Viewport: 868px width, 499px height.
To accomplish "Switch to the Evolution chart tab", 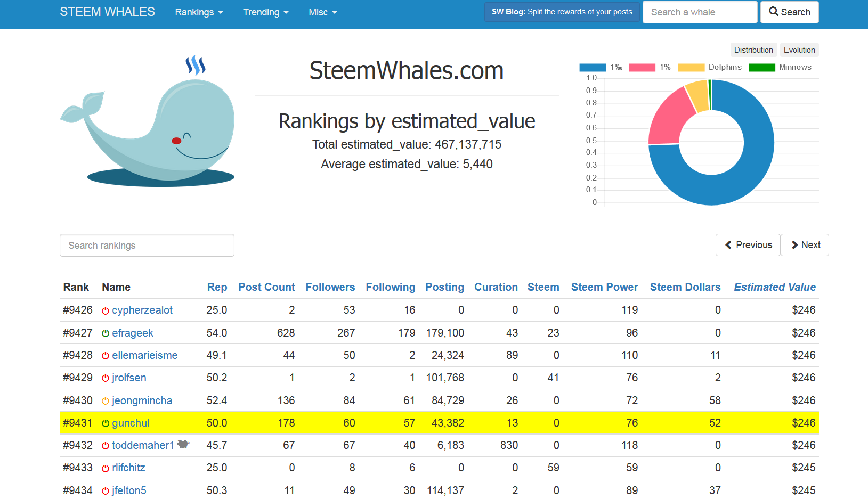I will [x=799, y=50].
